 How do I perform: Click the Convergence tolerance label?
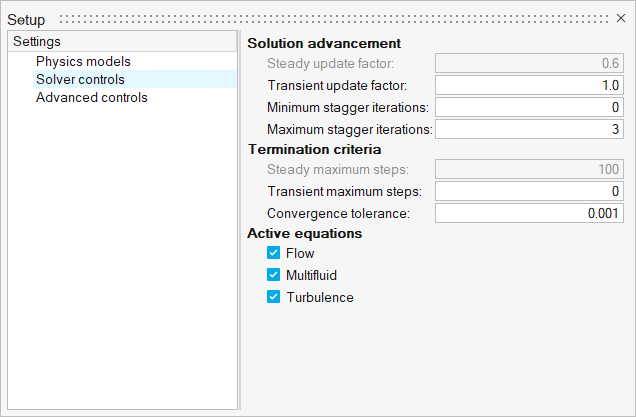[x=339, y=213]
